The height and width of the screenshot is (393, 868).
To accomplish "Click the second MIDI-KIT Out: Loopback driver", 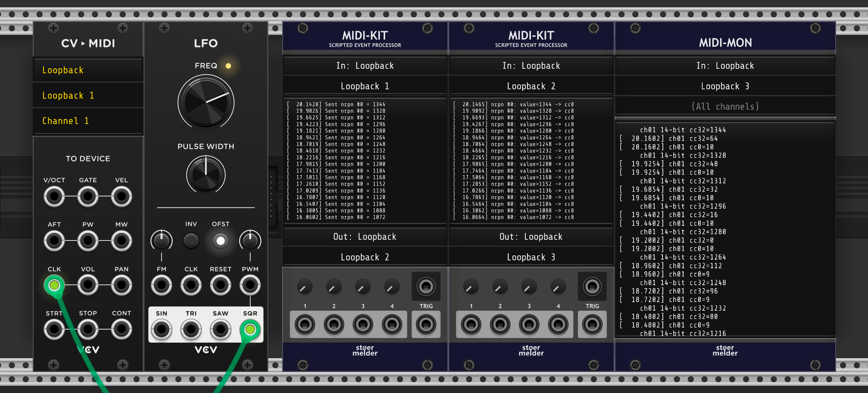I will [531, 237].
